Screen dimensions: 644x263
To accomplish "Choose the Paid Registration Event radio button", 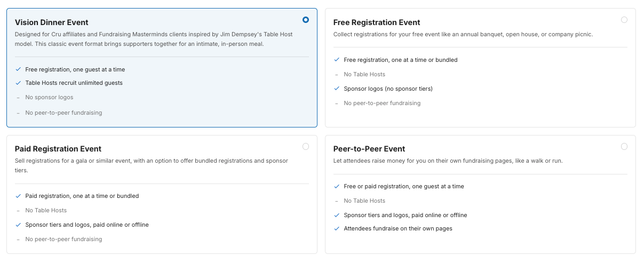I will pos(306,146).
